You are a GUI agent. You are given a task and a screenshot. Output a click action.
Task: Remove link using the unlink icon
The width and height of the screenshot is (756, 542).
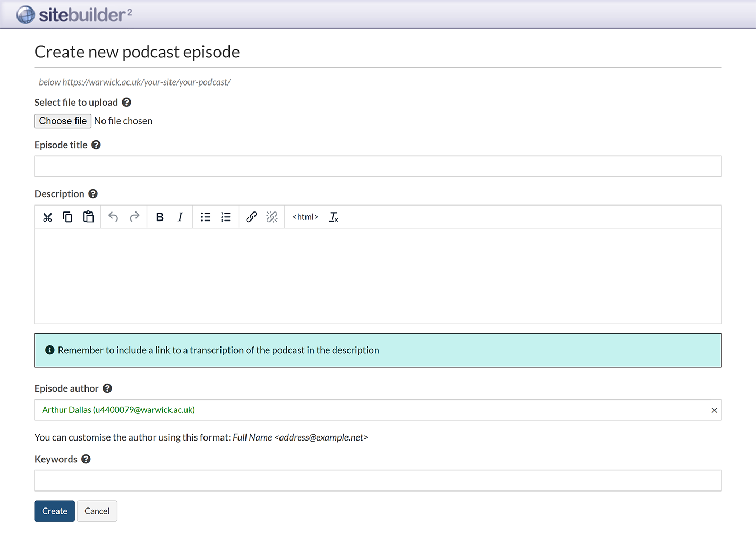click(272, 217)
